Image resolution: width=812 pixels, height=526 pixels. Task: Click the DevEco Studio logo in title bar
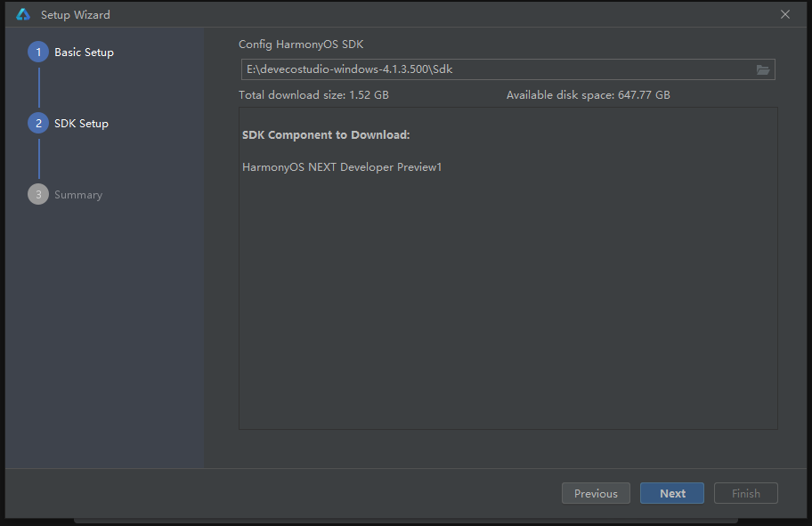23,14
